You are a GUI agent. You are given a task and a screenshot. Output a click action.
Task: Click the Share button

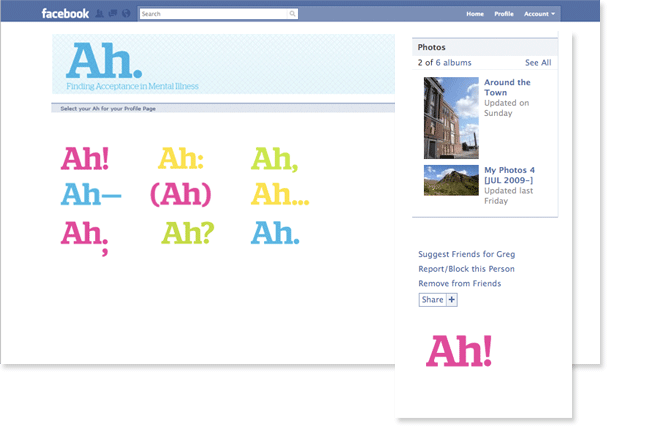click(432, 300)
